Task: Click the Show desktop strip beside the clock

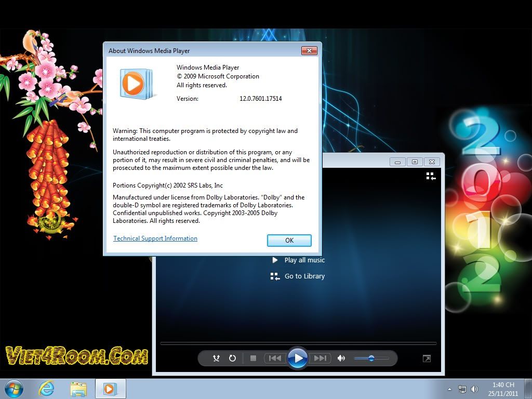Action: 528,389
